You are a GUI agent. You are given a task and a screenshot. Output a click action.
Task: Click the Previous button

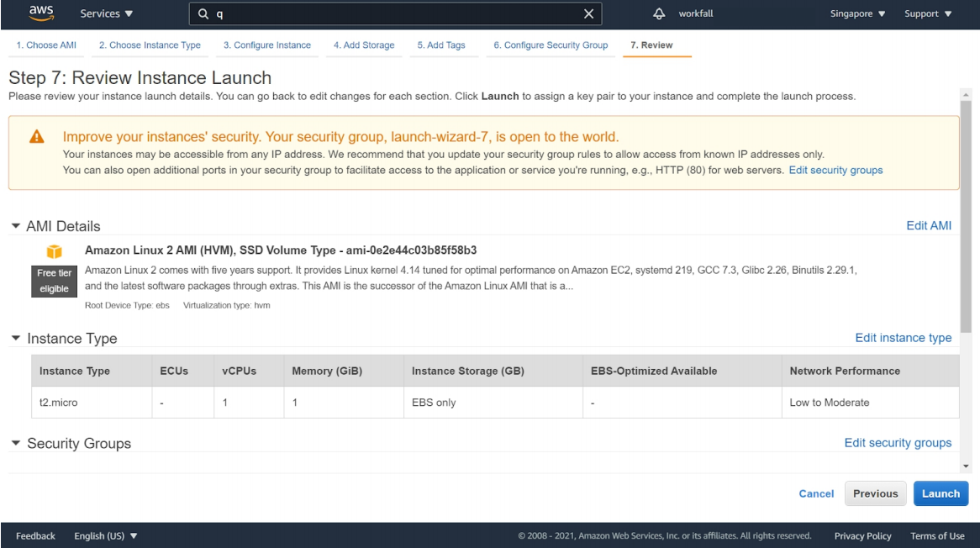[x=875, y=493]
